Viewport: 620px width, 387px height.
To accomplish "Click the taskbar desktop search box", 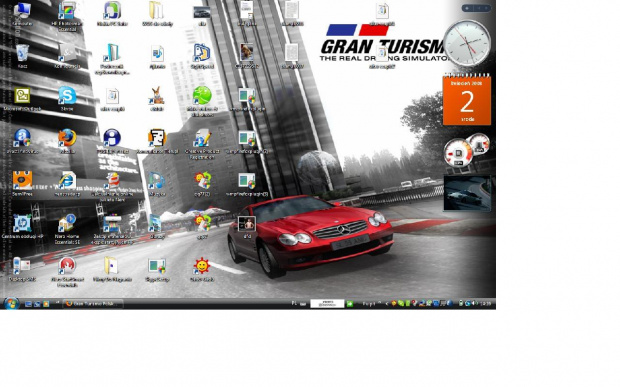I will pyautogui.click(x=327, y=304).
